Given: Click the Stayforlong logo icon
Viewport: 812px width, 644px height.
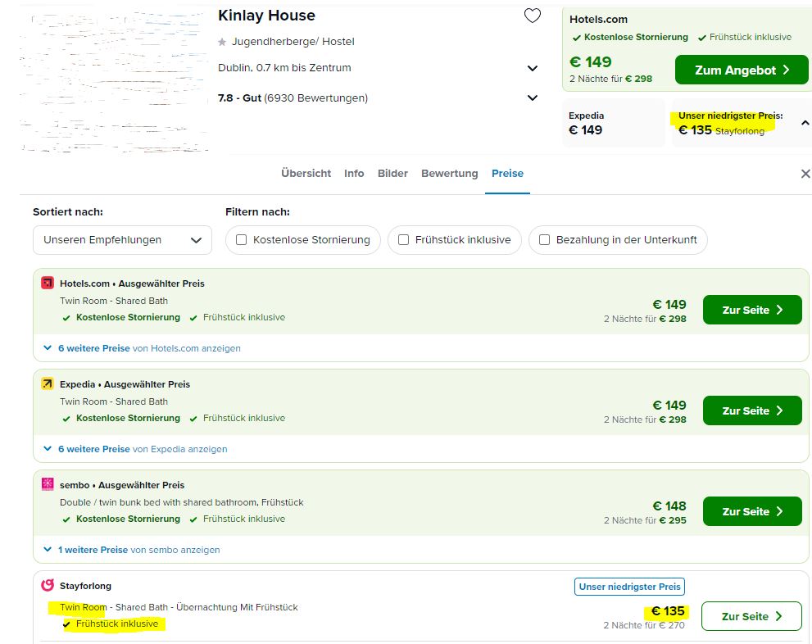Looking at the screenshot, I should [48, 585].
